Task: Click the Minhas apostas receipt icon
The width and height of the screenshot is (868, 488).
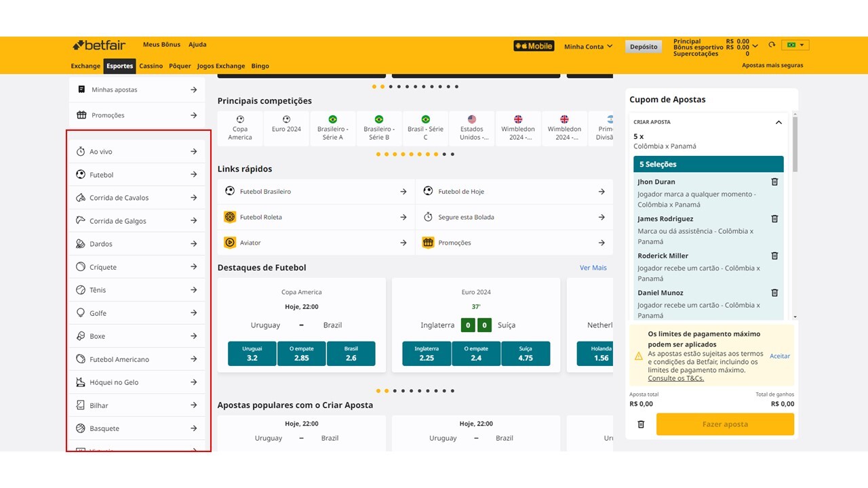Action: [81, 89]
